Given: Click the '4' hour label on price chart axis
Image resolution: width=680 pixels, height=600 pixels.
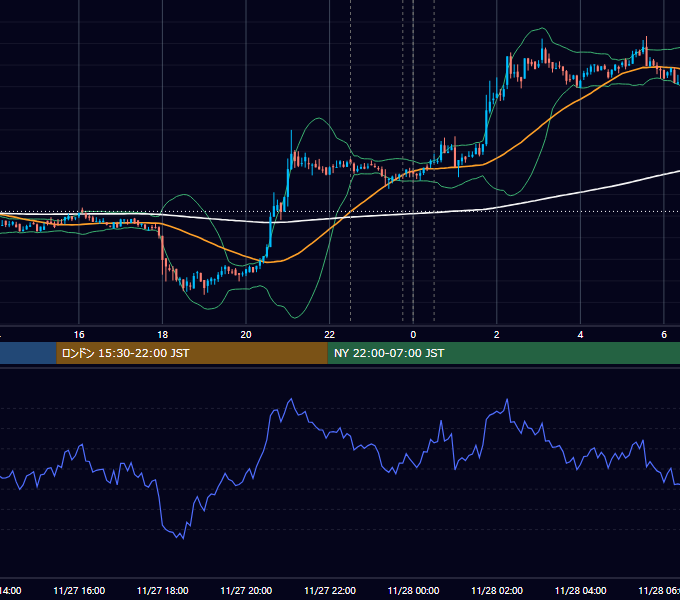Looking at the screenshot, I should [x=580, y=335].
